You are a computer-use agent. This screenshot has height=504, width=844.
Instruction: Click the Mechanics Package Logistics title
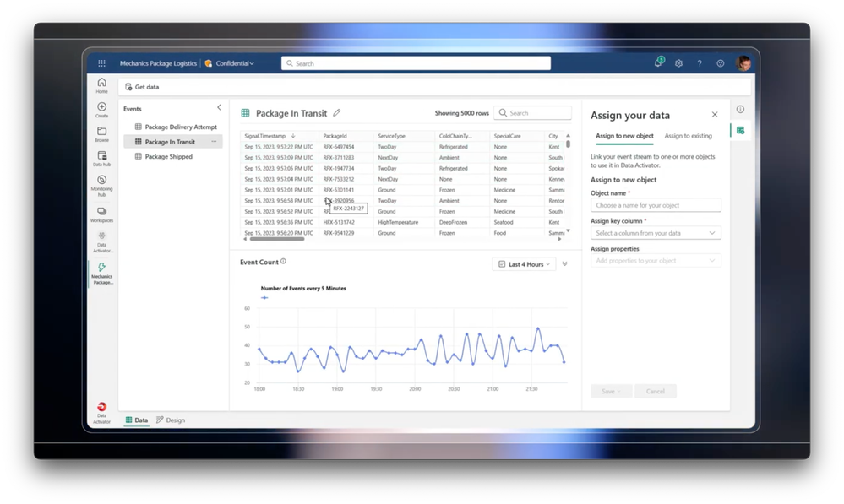pos(158,63)
